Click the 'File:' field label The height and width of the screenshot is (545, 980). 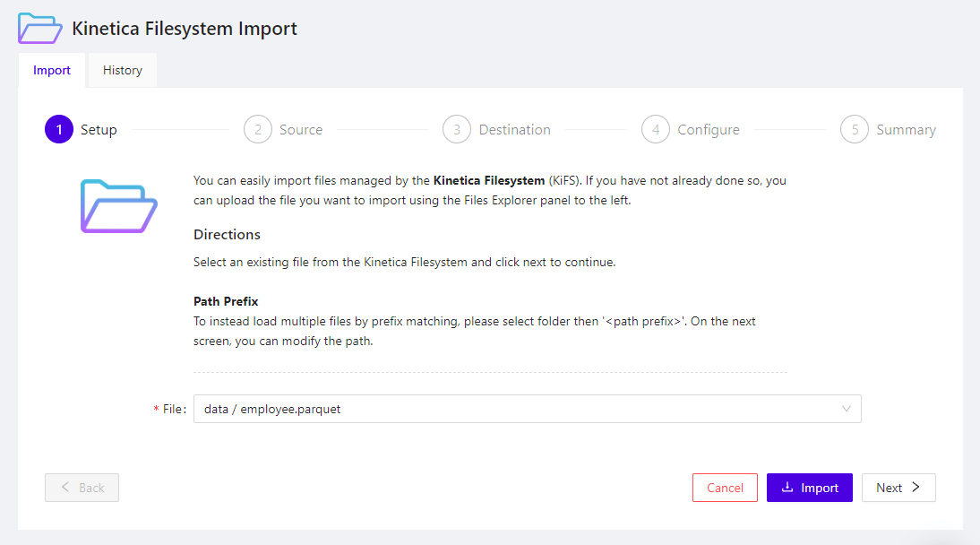tap(170, 410)
